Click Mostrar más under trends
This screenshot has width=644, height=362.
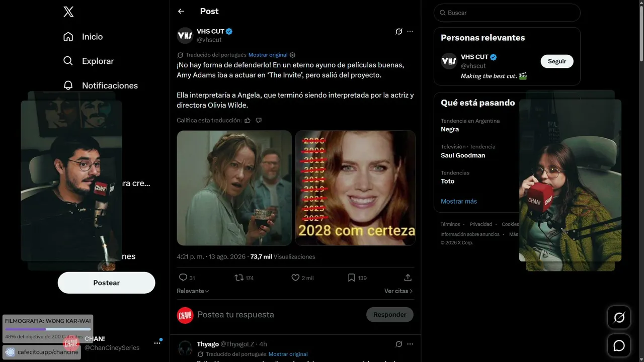(459, 201)
